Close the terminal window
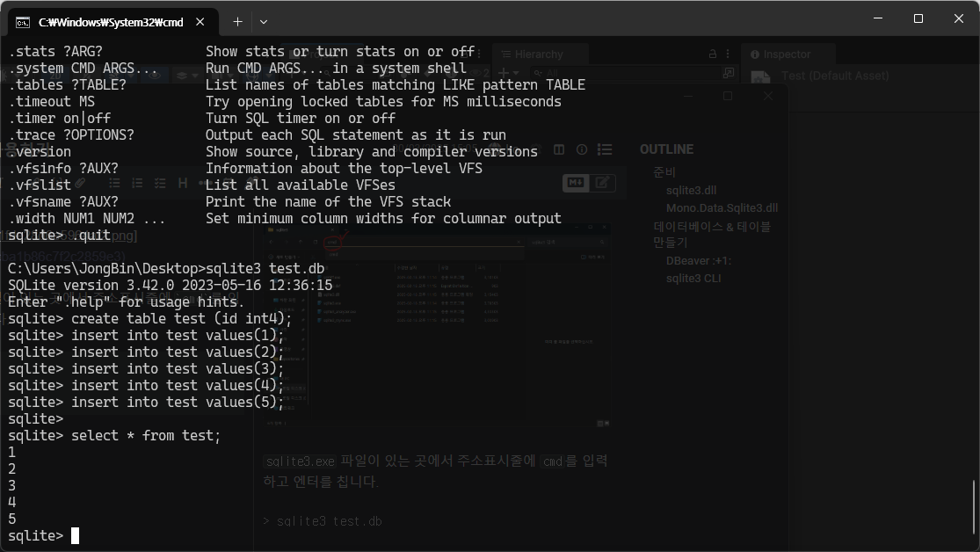980x552 pixels. [x=959, y=18]
